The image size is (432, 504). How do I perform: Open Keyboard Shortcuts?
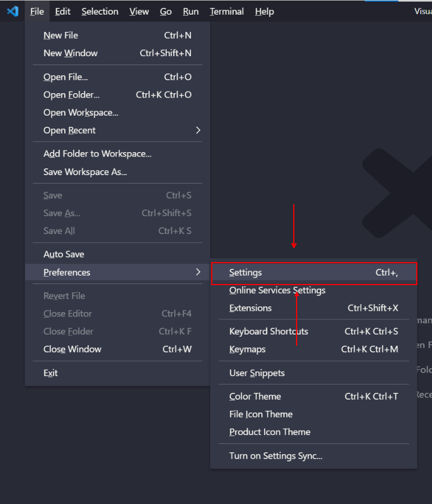[268, 331]
